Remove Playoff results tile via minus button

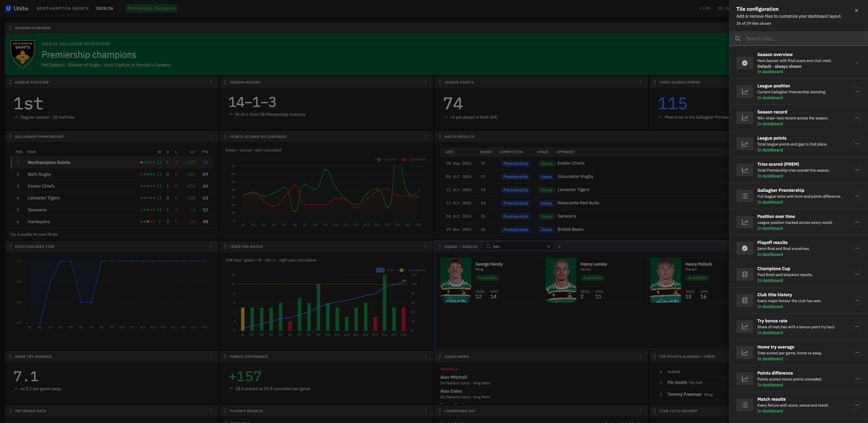[x=857, y=248]
